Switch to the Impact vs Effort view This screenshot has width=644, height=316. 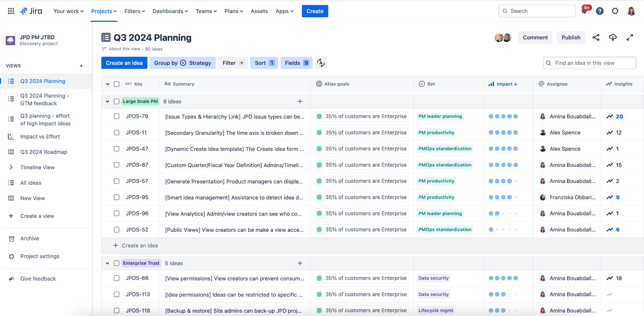pos(40,137)
